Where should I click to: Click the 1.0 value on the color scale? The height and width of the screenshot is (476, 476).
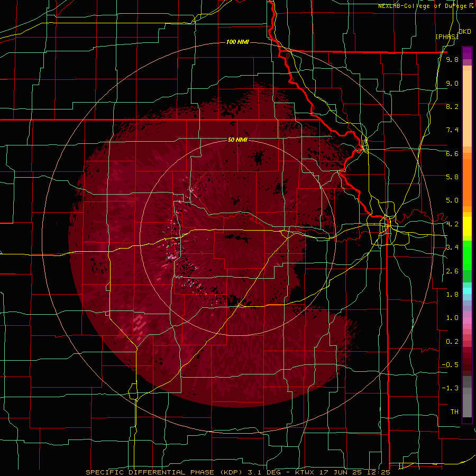click(452, 318)
